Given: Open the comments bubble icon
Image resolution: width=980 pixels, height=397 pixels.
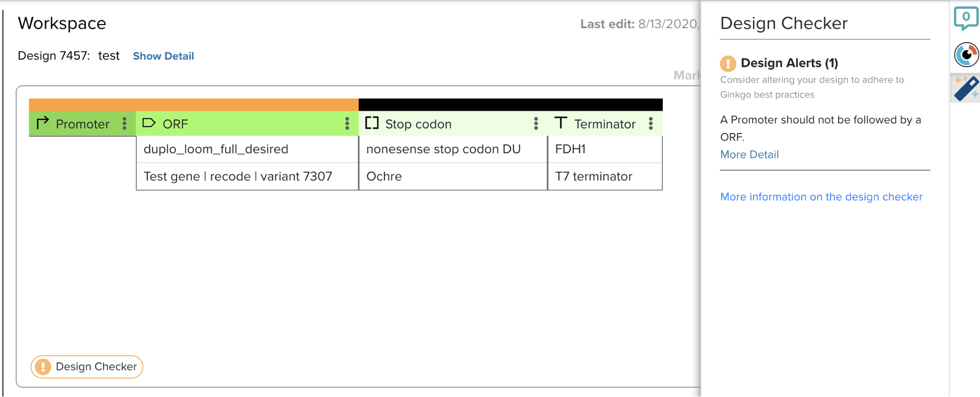Looking at the screenshot, I should pyautogui.click(x=966, y=18).
